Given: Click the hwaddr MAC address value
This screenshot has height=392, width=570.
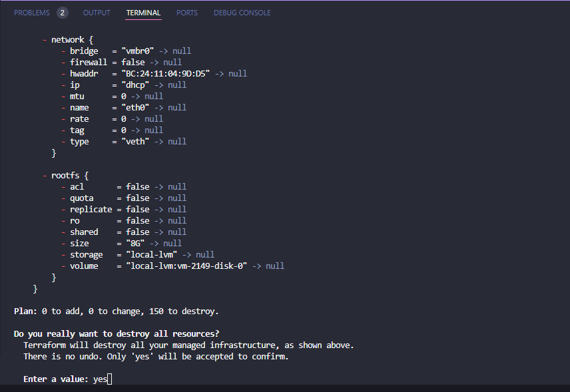Looking at the screenshot, I should [161, 74].
